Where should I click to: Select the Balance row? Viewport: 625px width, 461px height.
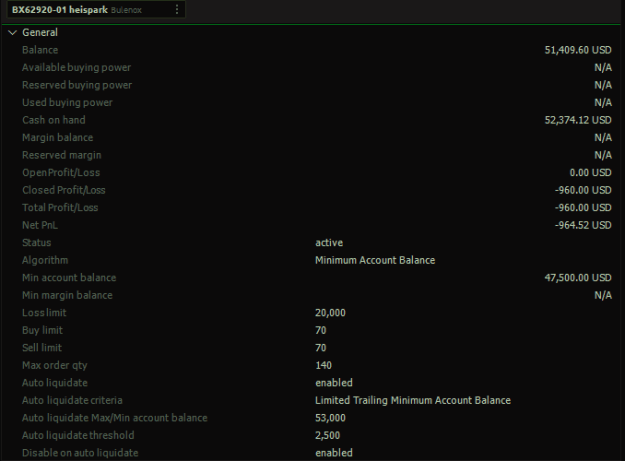pos(312,50)
